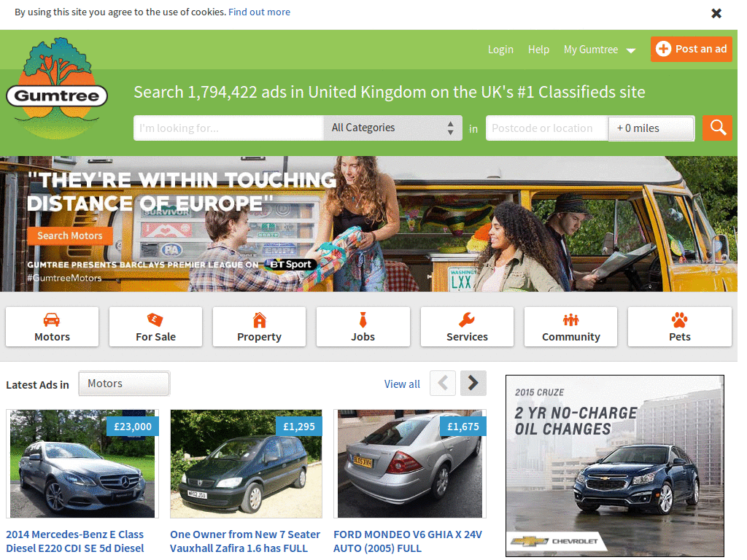Screen dimensions: 747x560
Task: Open FORD MONDEO V6 GHIA X title
Action: (x=408, y=542)
